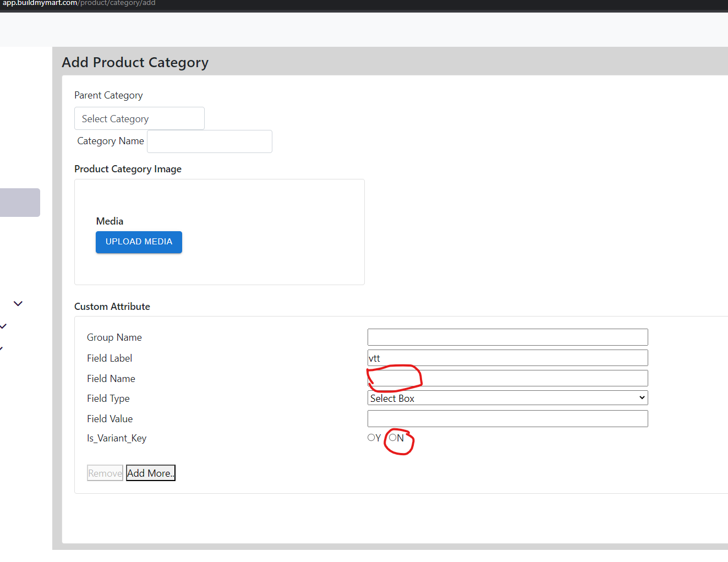This screenshot has height=562, width=728.
Task: Click the highlighted sidebar menu item
Action: 20,203
